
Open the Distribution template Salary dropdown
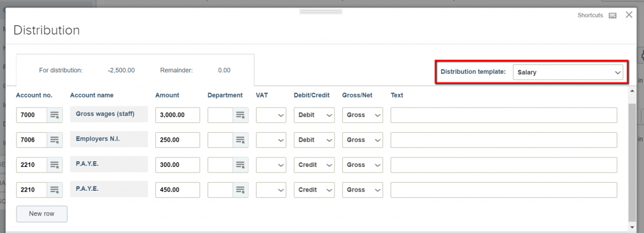click(568, 72)
